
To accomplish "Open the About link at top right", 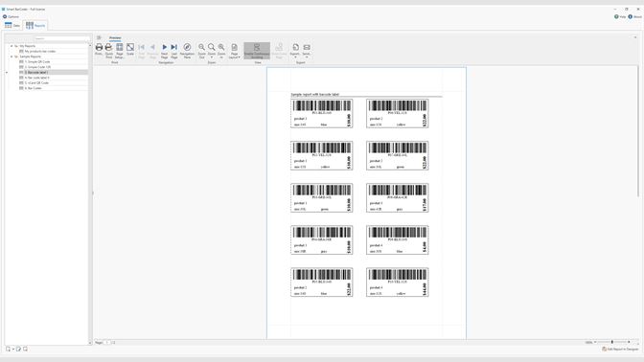I will 635,17.
